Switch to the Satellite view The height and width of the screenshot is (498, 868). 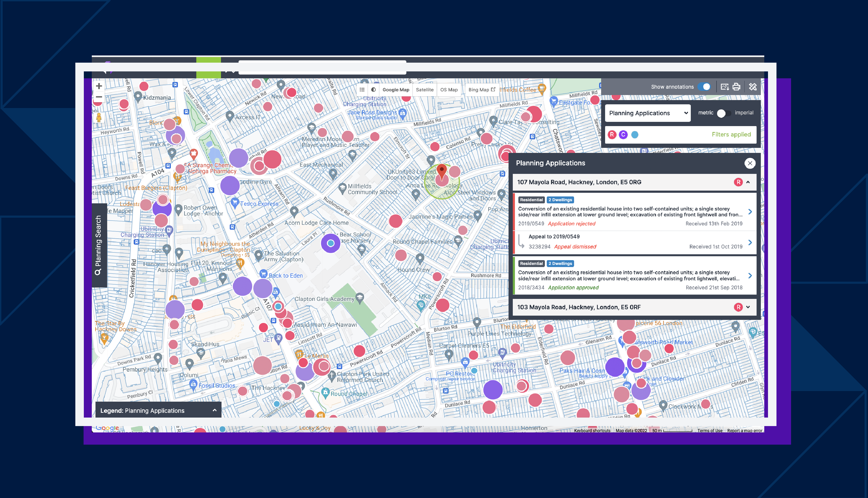click(424, 90)
